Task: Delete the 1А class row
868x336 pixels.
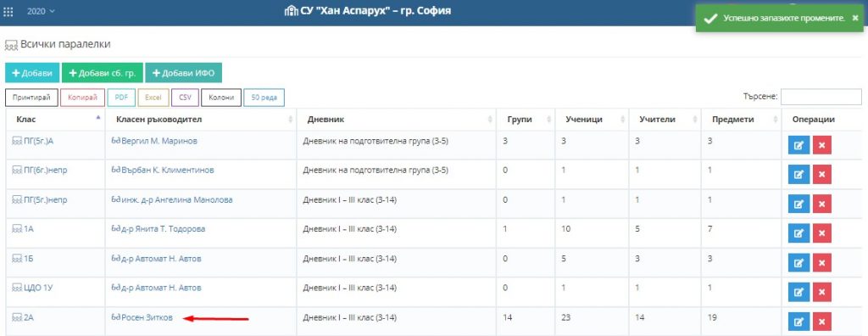Action: pyautogui.click(x=822, y=233)
